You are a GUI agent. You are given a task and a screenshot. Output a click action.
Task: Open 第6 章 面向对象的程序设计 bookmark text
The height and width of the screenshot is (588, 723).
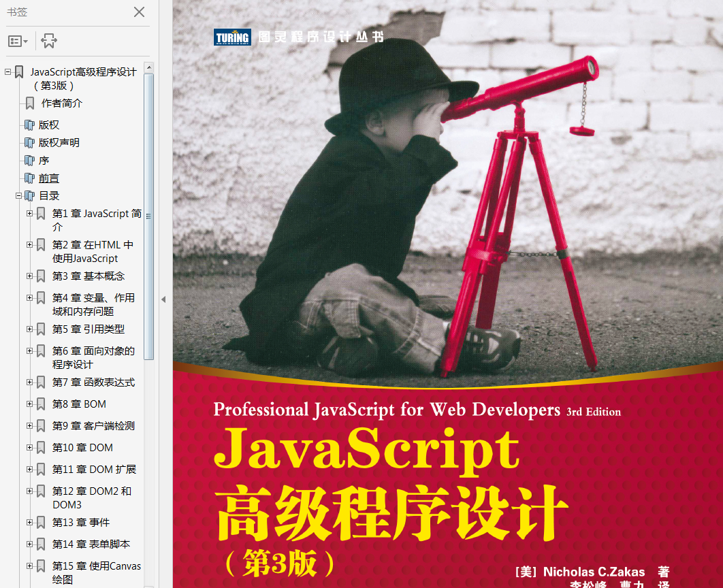click(x=93, y=357)
